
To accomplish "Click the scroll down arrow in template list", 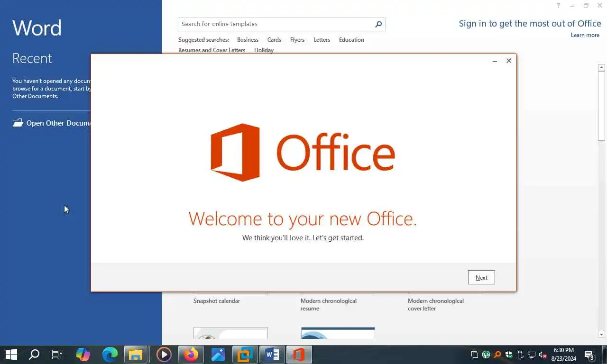I will click(x=601, y=335).
